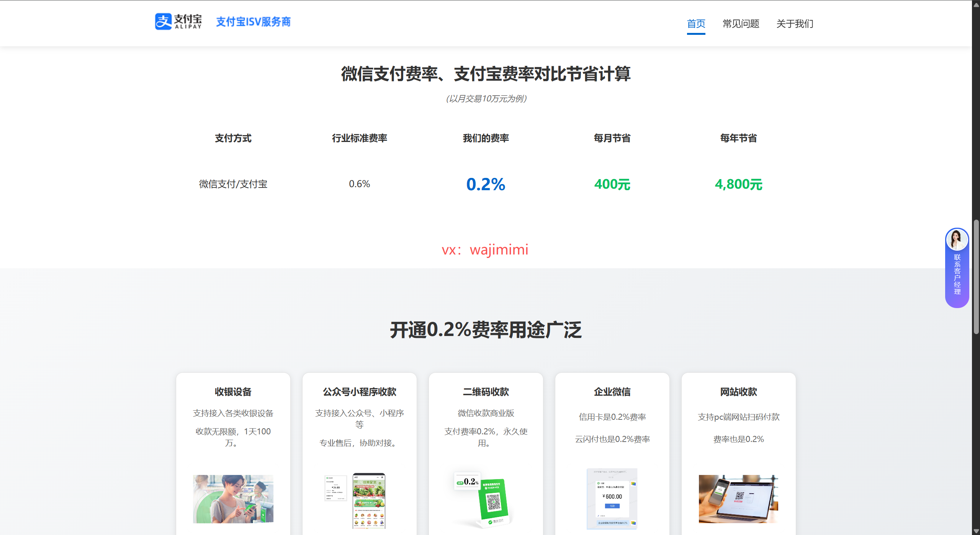Click the scrollbar down arrow
The height and width of the screenshot is (535, 980).
point(976,531)
